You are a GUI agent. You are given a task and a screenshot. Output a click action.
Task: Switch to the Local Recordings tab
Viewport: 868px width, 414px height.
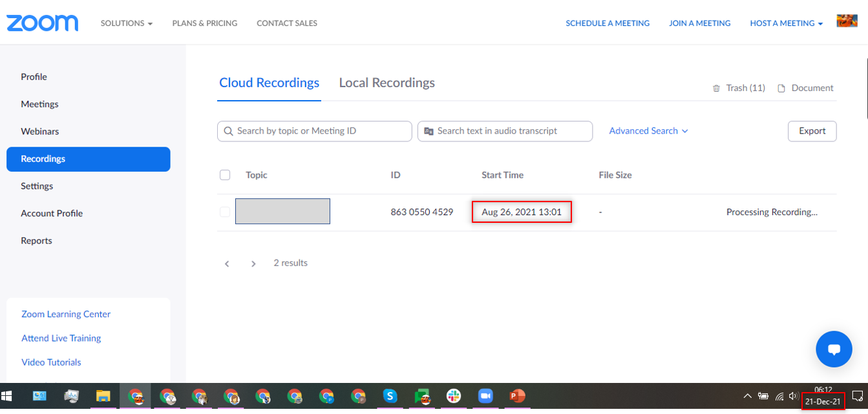(386, 83)
